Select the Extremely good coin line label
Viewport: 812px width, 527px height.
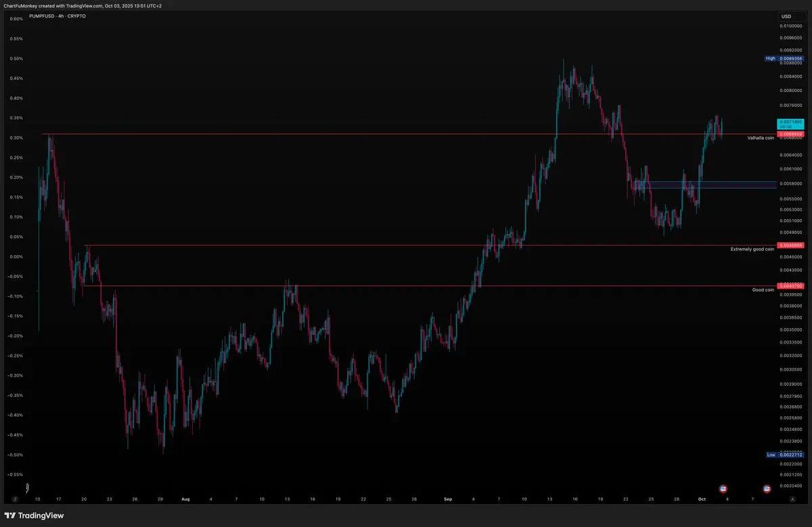click(752, 250)
